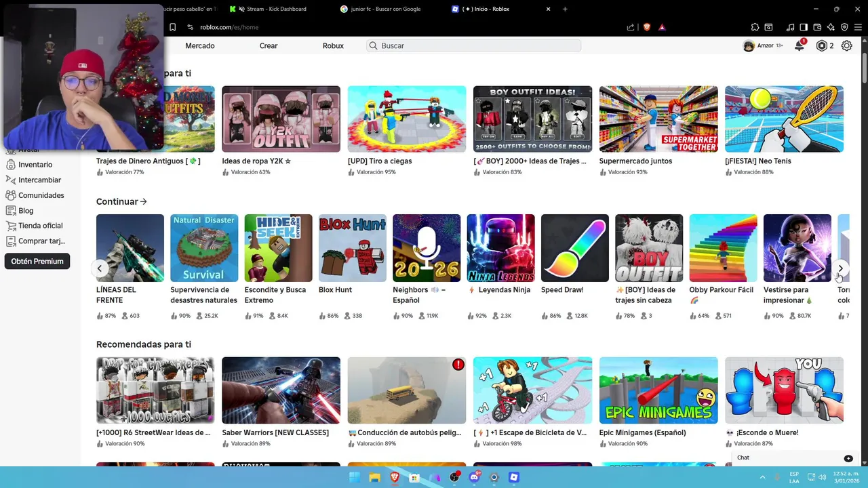Open Roblox app from the taskbar

514,477
